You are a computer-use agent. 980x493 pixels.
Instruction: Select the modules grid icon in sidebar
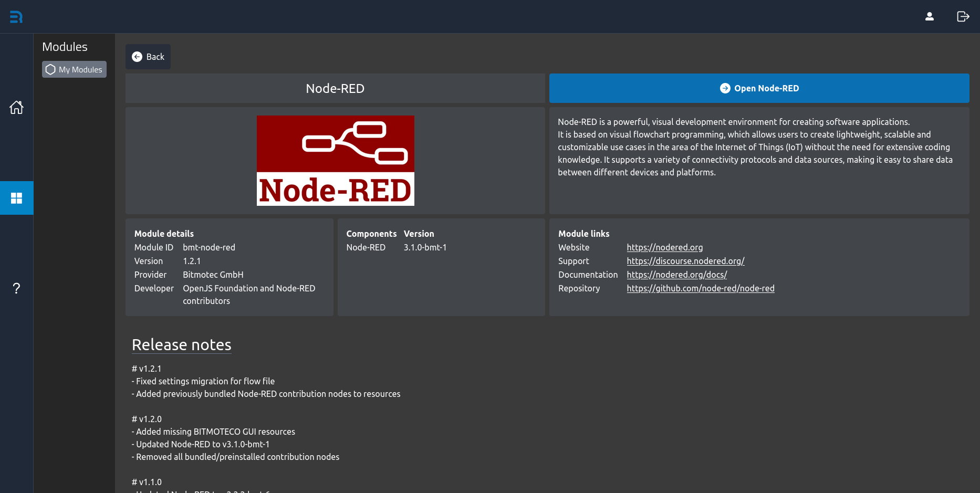[x=17, y=198]
